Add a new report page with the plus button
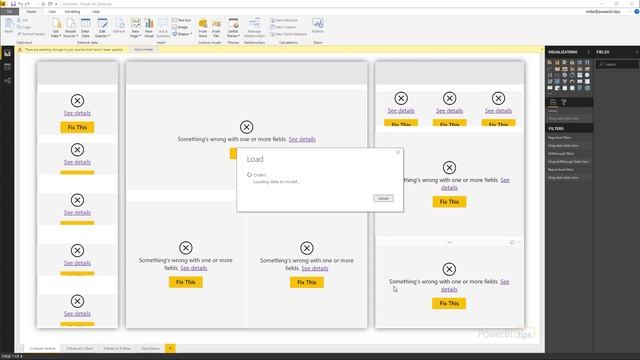Image resolution: width=640 pixels, height=360 pixels. point(170,348)
